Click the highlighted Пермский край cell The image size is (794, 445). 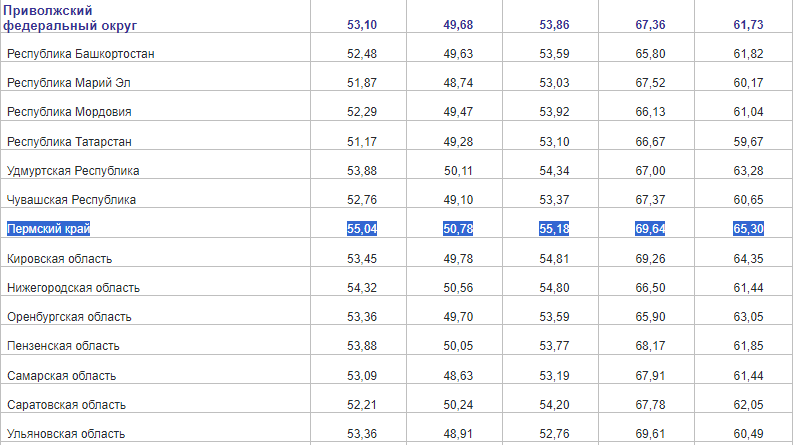pos(49,229)
